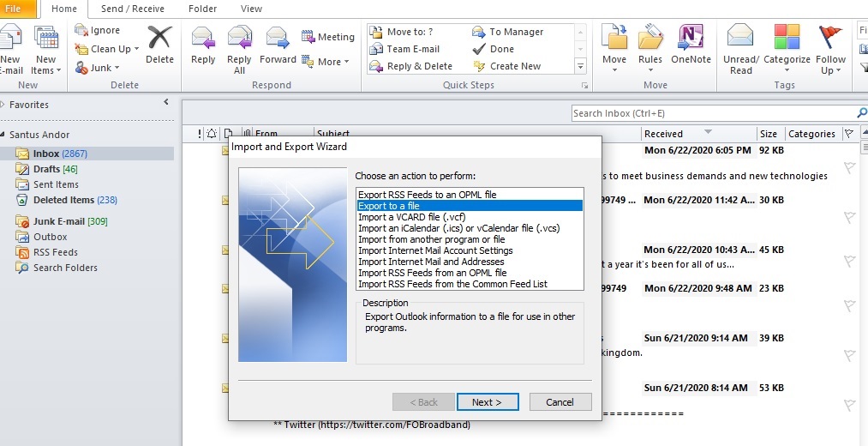Switch to the View tab

click(x=251, y=9)
